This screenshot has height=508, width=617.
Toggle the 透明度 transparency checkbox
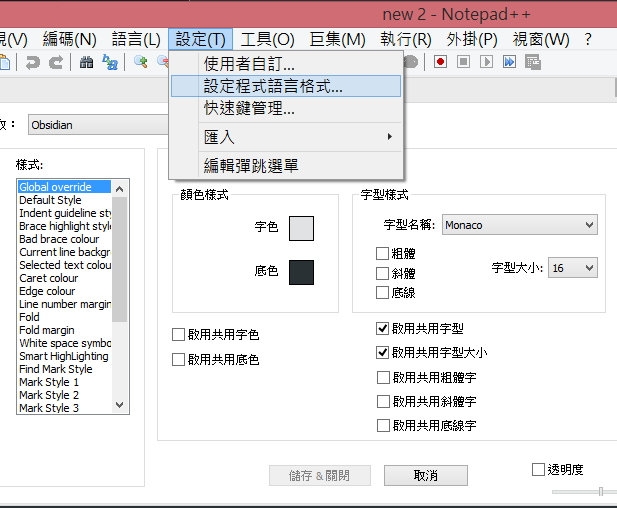pos(538,469)
